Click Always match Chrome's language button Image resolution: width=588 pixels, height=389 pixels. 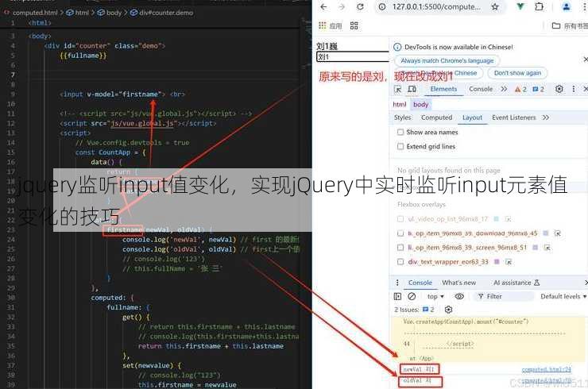pyautogui.click(x=447, y=60)
